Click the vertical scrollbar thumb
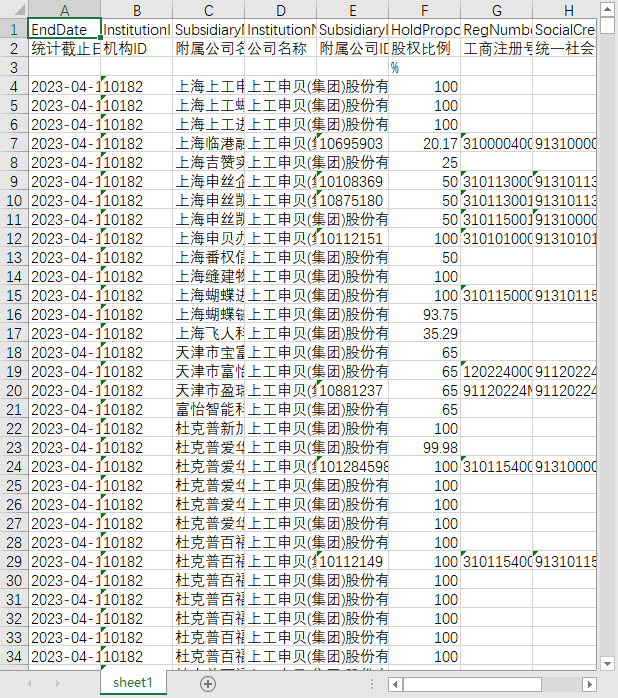 pos(607,25)
